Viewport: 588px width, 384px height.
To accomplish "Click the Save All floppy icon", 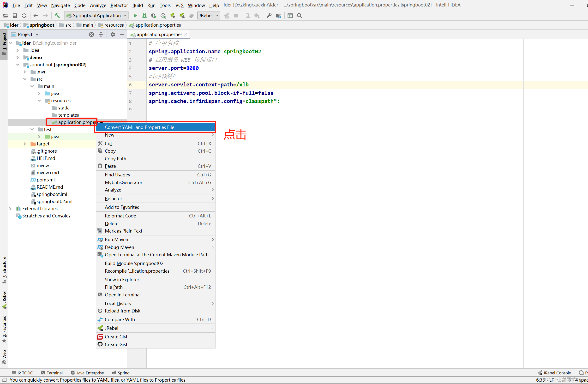I will [15, 16].
